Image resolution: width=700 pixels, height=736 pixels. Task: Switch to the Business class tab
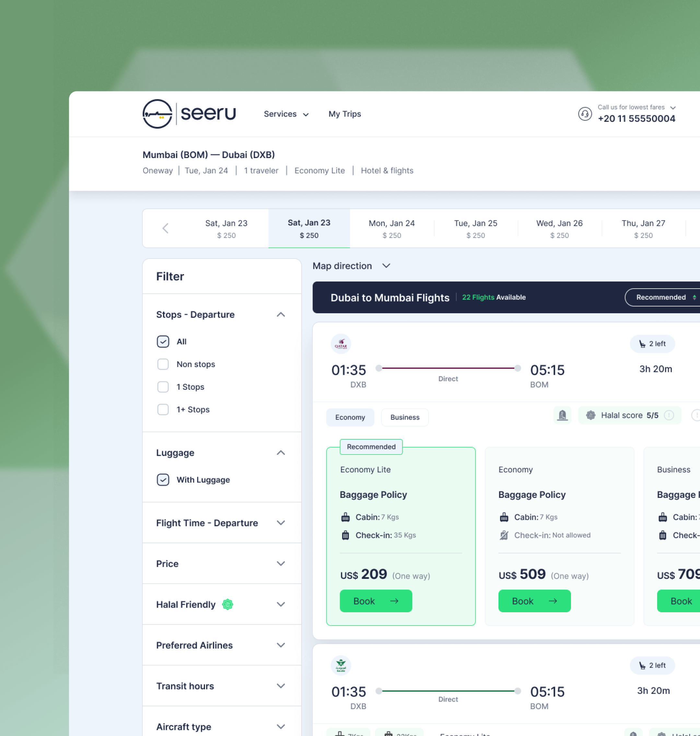pyautogui.click(x=405, y=417)
